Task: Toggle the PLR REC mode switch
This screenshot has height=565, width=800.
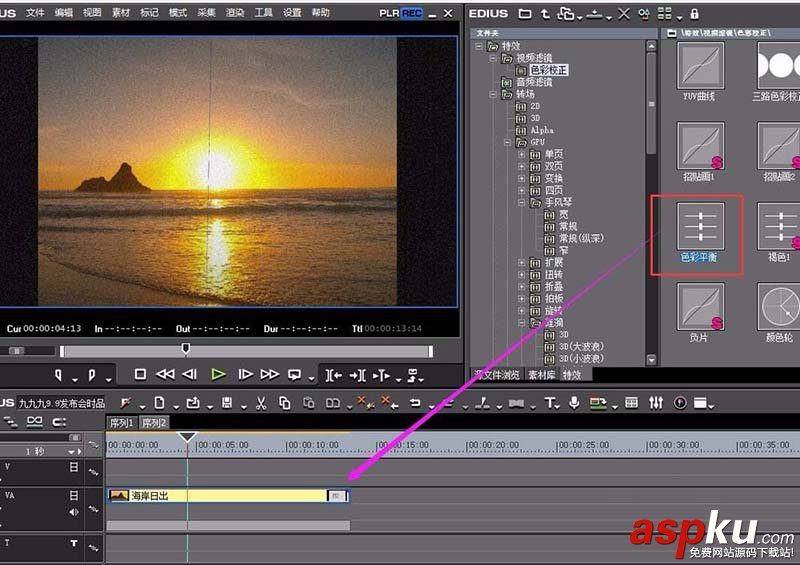Action: pos(401,13)
